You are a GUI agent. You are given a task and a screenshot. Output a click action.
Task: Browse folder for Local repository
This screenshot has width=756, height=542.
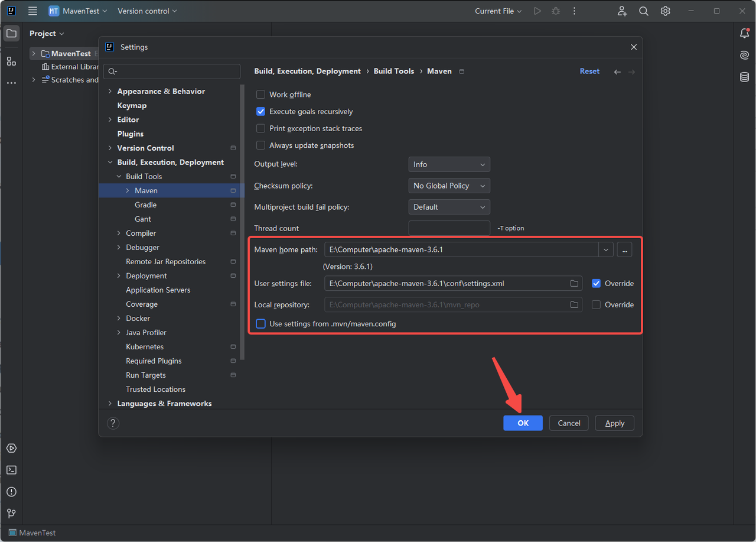click(574, 305)
